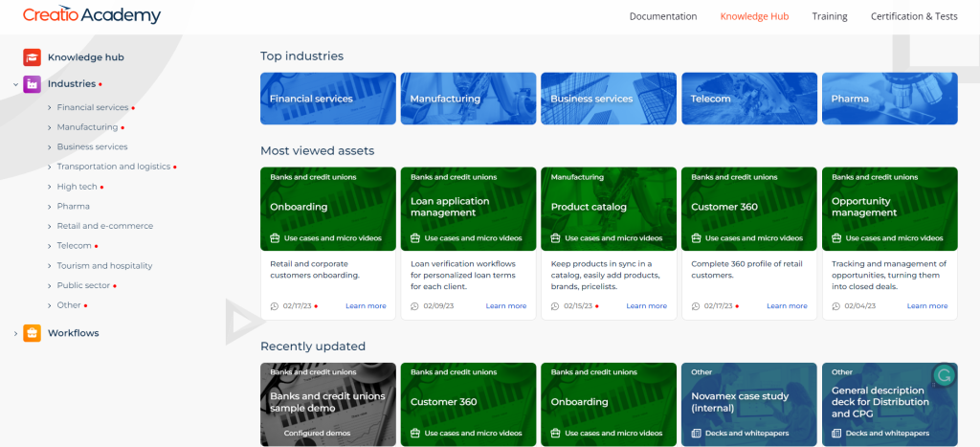Click the 'Top industries' heading

(301, 56)
